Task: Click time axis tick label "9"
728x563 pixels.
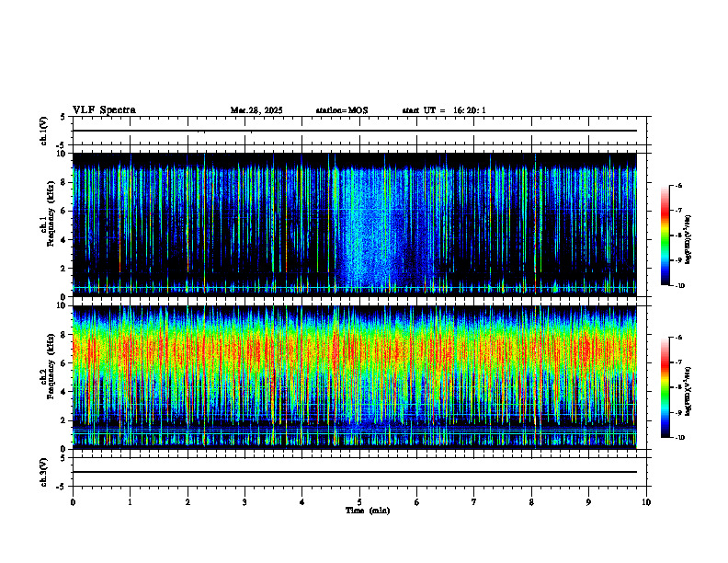Action: [588, 502]
